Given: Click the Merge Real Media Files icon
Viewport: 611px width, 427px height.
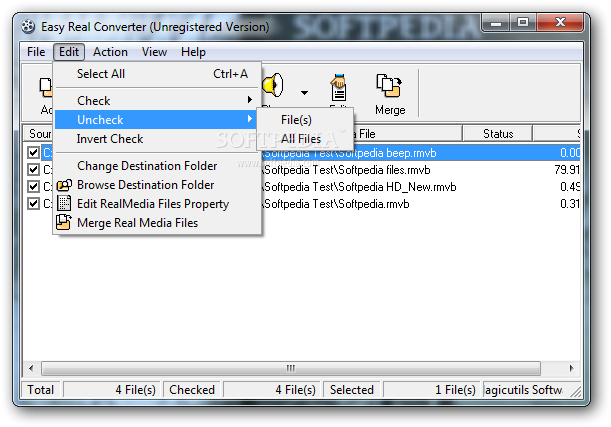Looking at the screenshot, I should point(64,222).
